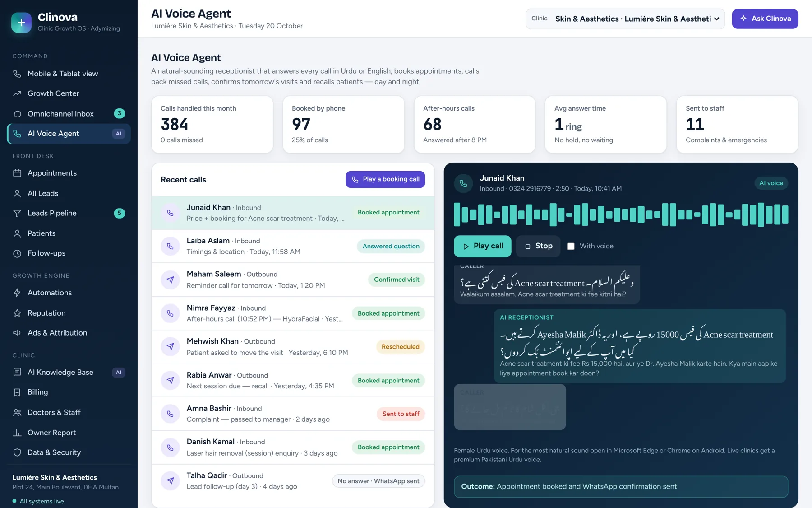Click the Omnichannel Inbox badge 3
The height and width of the screenshot is (508, 812).
click(x=119, y=113)
